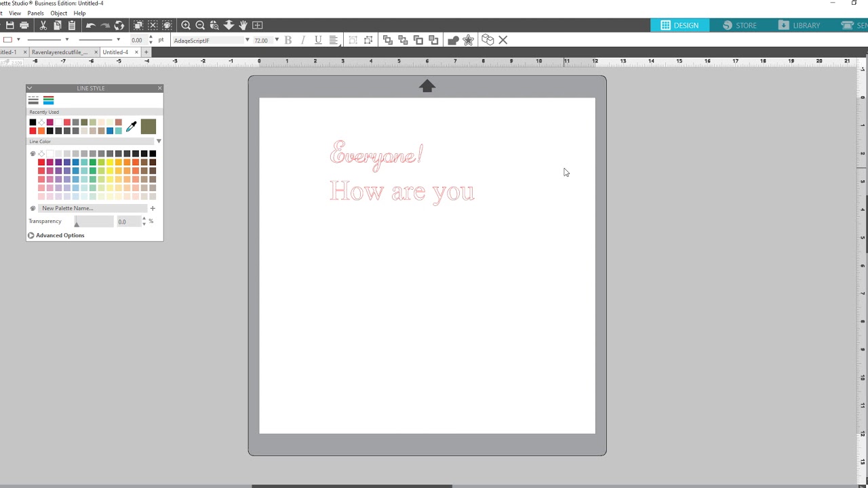Screen dimensions: 868x488
Task: Click the Select All icon
Action: 138,25
